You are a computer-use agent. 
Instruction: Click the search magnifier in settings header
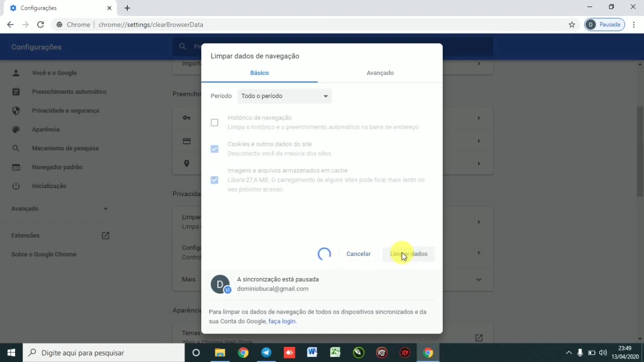pyautogui.click(x=183, y=47)
